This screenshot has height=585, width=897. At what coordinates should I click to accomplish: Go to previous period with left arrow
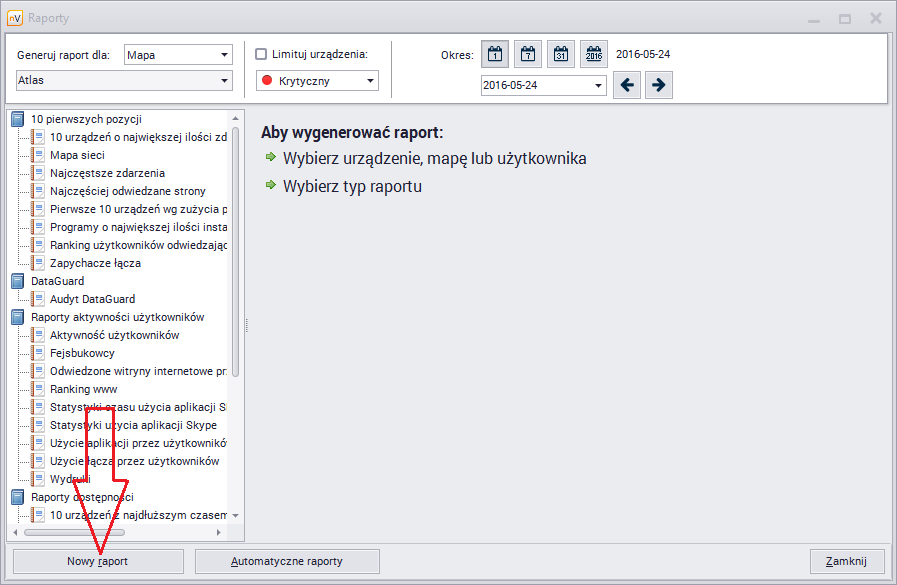[x=628, y=85]
